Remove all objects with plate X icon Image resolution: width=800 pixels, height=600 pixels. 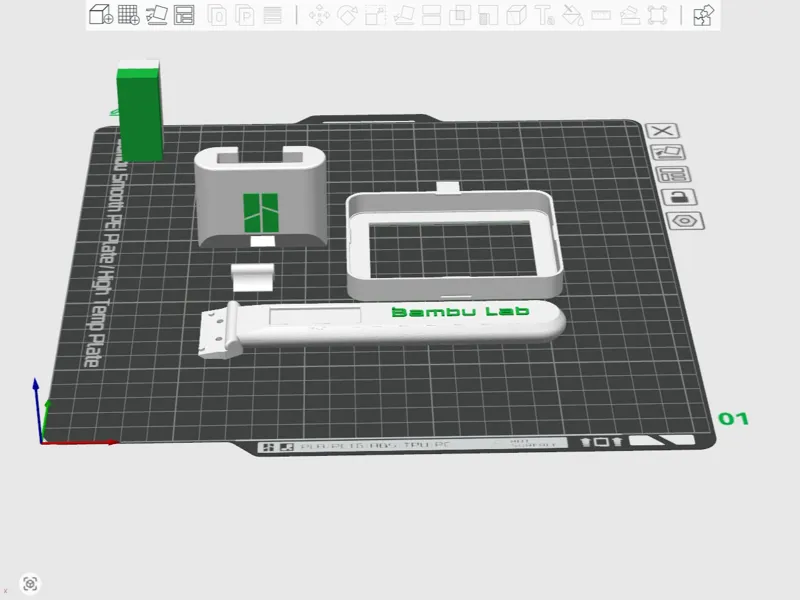click(663, 131)
